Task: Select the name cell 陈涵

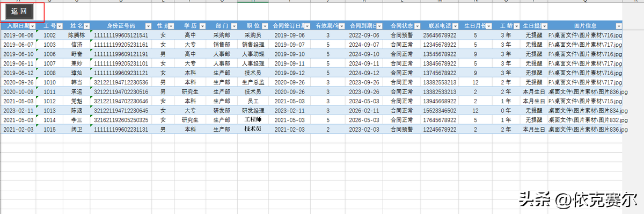Action: click(x=77, y=110)
